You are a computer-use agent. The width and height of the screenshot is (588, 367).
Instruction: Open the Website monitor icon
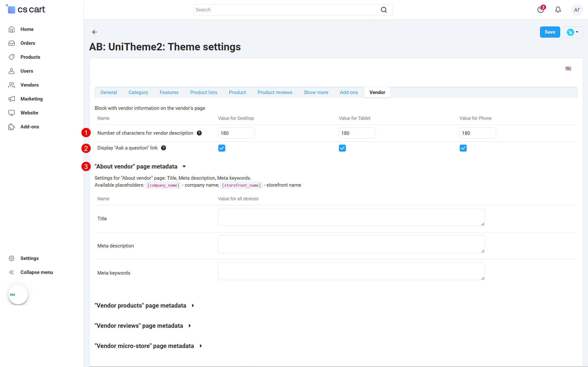tap(12, 113)
